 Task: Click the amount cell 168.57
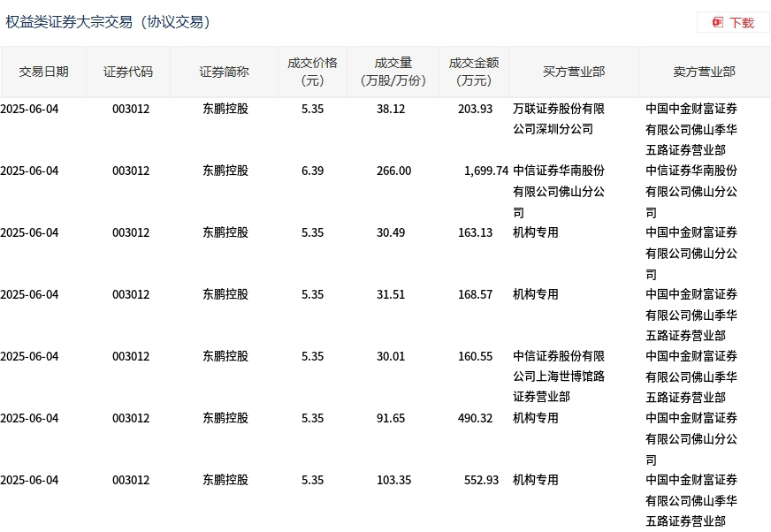[475, 294]
